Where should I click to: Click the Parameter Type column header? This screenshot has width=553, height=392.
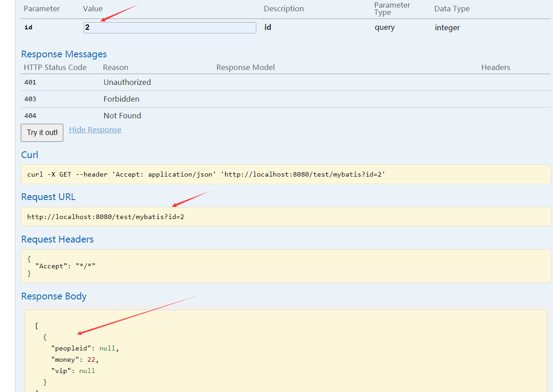[x=392, y=9]
